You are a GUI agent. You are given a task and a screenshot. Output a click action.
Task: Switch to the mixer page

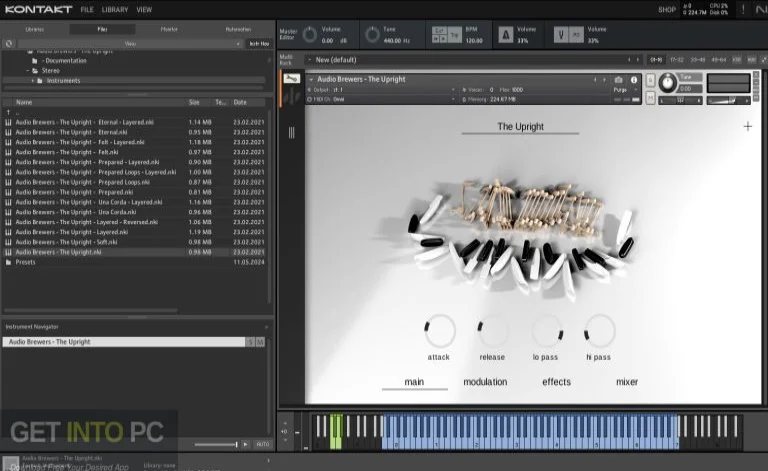(626, 382)
